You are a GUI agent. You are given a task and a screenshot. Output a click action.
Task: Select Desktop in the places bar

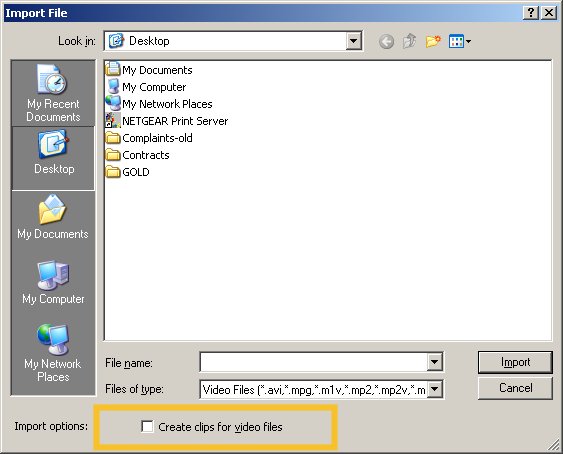pyautogui.click(x=53, y=158)
